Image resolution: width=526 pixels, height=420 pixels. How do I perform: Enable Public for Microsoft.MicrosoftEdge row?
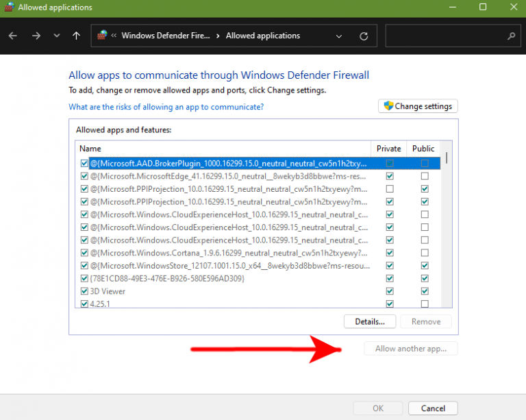pyautogui.click(x=425, y=176)
